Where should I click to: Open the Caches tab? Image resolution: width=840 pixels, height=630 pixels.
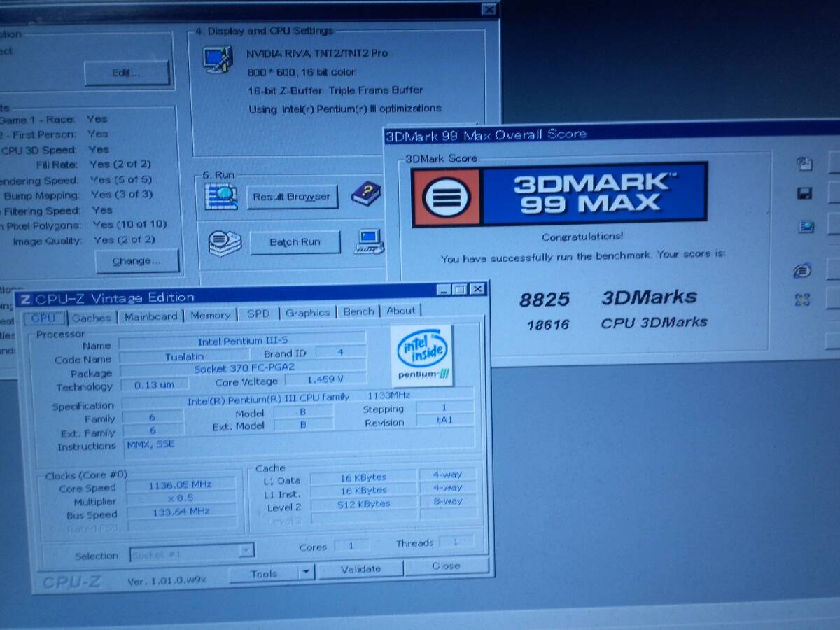coord(92,317)
